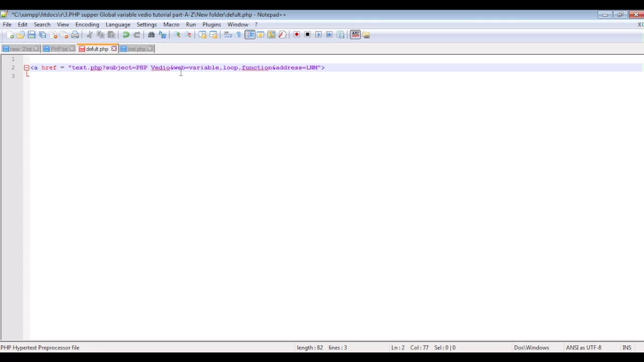Screen dimensions: 644x362
Task: Toggle word wrap toolbar icon
Action: pos(227,35)
